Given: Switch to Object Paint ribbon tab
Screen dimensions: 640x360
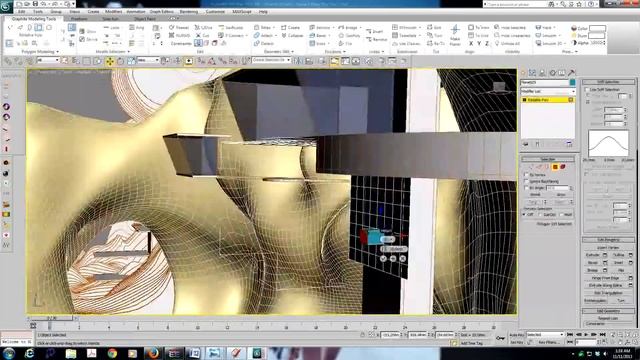Looking at the screenshot, I should click(145, 19).
